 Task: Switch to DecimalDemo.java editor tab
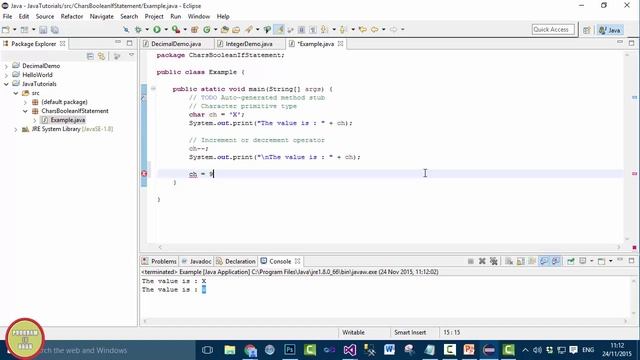[176, 44]
